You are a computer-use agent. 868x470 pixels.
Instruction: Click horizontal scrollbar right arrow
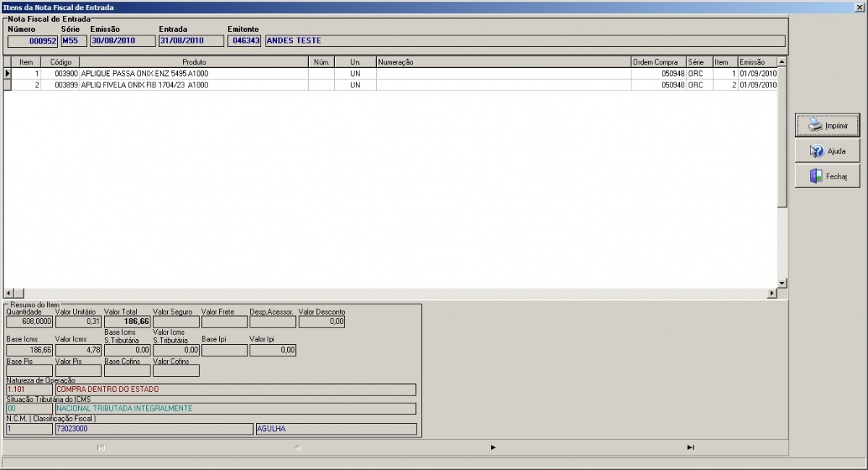772,292
